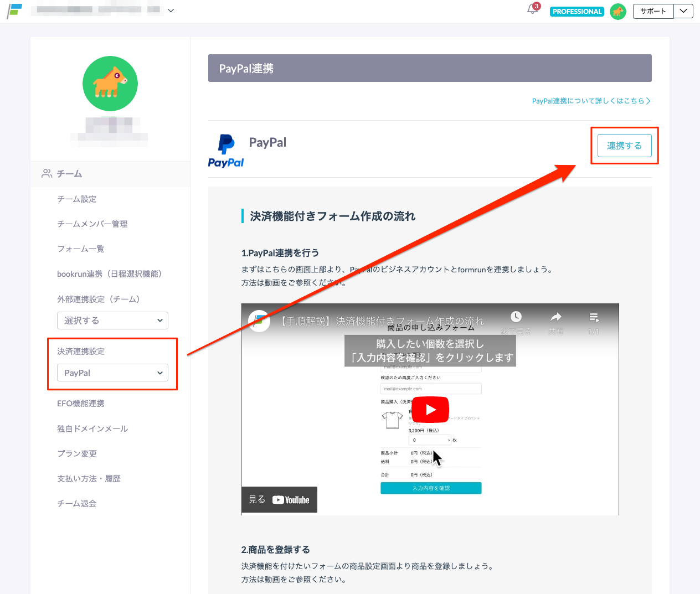Open チームメンバー管理 in sidebar
The width and height of the screenshot is (700, 594).
[92, 224]
